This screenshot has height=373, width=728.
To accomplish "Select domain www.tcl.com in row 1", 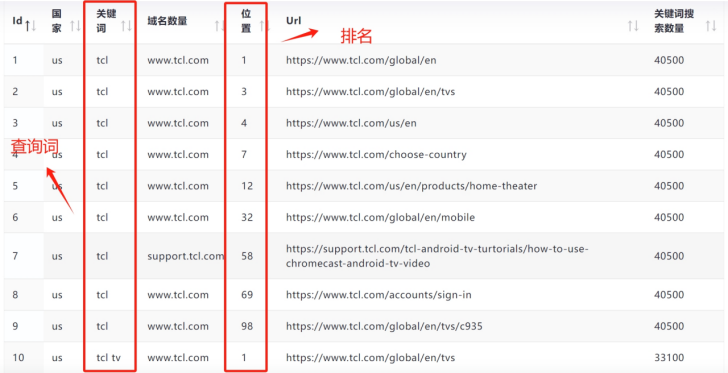I will point(178,60).
